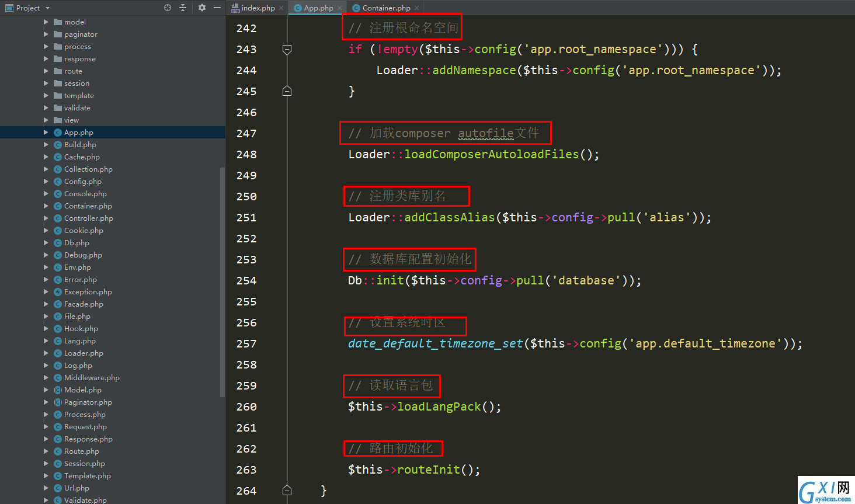Click the Db.php class icon
The width and height of the screenshot is (855, 504).
pos(58,243)
